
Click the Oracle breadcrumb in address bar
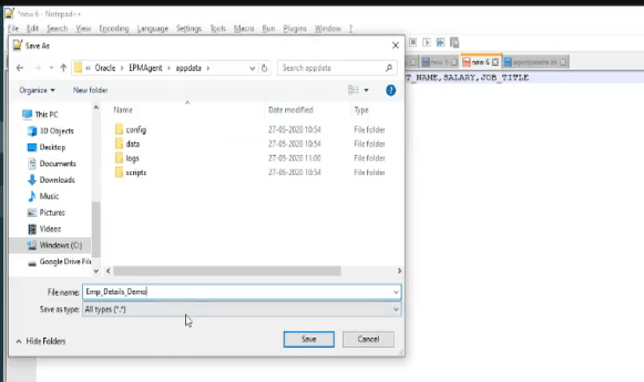tap(105, 68)
